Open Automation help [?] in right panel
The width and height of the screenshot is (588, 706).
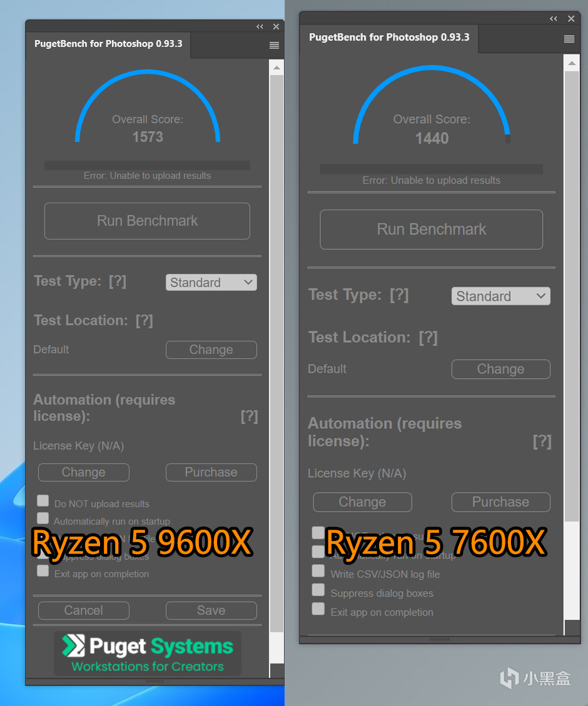[542, 441]
